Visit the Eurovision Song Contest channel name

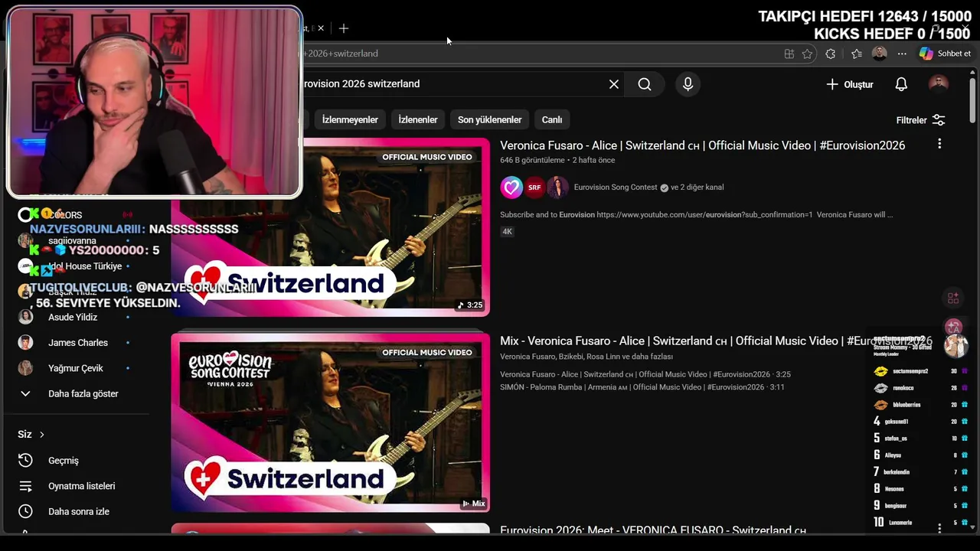(x=616, y=187)
